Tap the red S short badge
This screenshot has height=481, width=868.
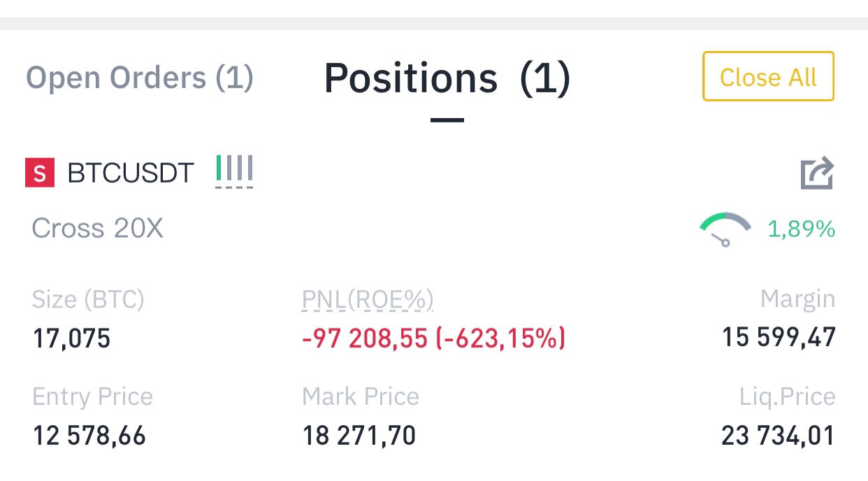[x=40, y=173]
